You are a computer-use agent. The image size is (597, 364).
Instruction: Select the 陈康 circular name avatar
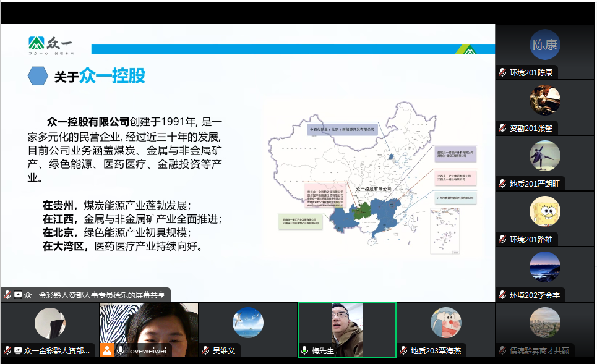(544, 44)
